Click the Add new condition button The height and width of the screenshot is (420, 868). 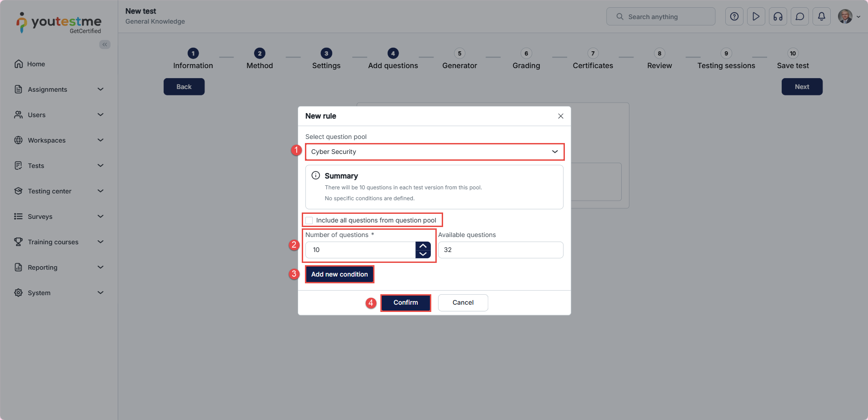[339, 274]
